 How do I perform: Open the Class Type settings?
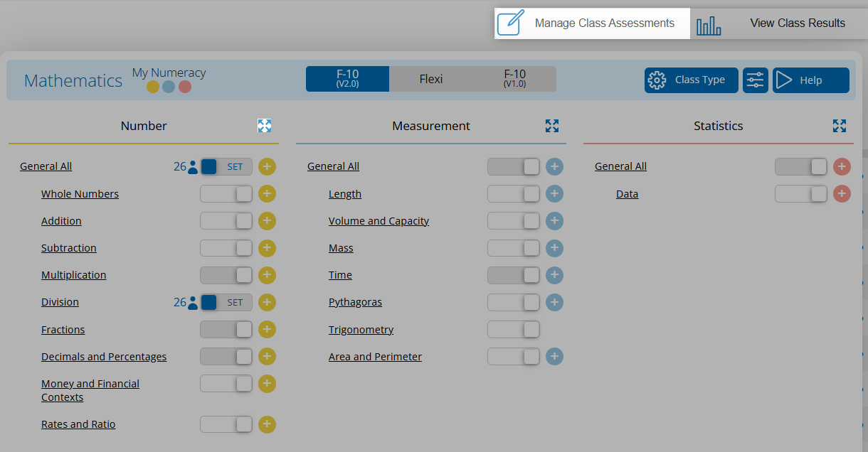pyautogui.click(x=691, y=80)
